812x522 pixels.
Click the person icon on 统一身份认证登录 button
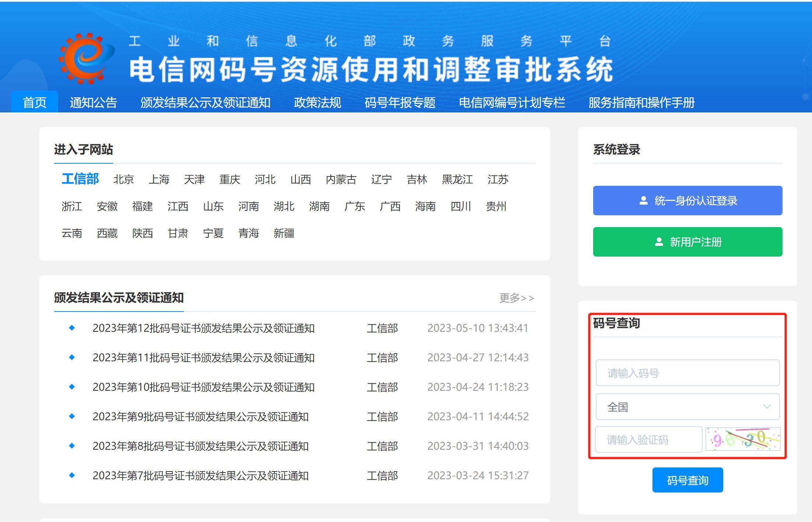tap(644, 201)
